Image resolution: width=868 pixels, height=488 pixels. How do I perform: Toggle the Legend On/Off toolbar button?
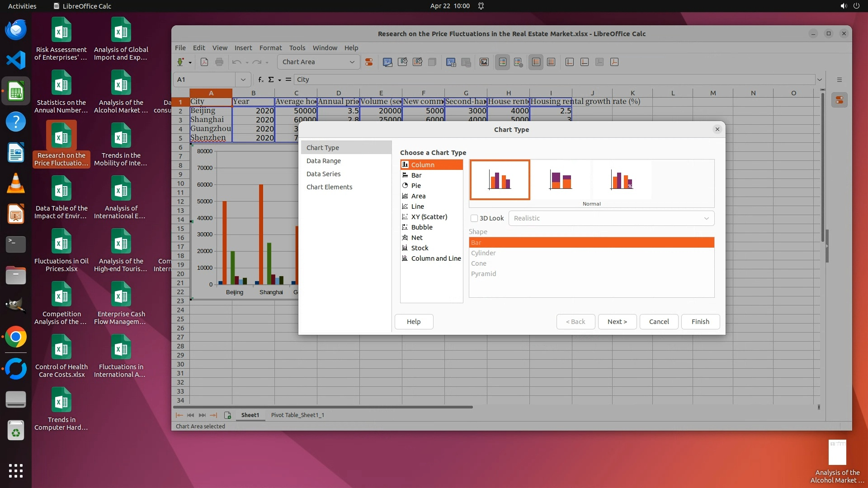pos(503,62)
